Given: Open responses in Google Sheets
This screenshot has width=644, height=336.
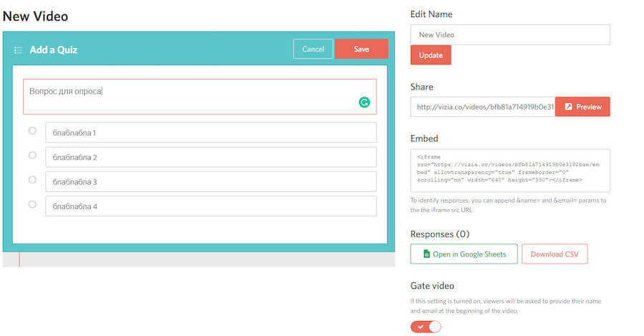Looking at the screenshot, I should [x=464, y=254].
